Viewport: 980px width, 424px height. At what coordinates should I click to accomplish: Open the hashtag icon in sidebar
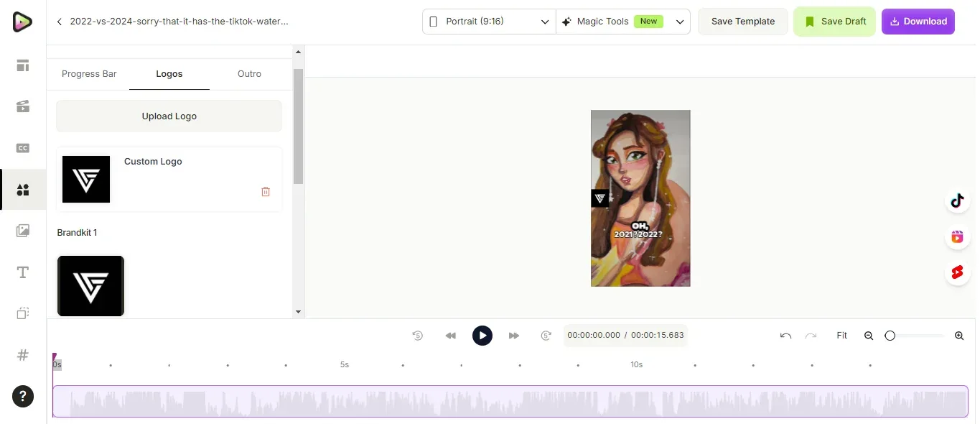pyautogui.click(x=23, y=355)
